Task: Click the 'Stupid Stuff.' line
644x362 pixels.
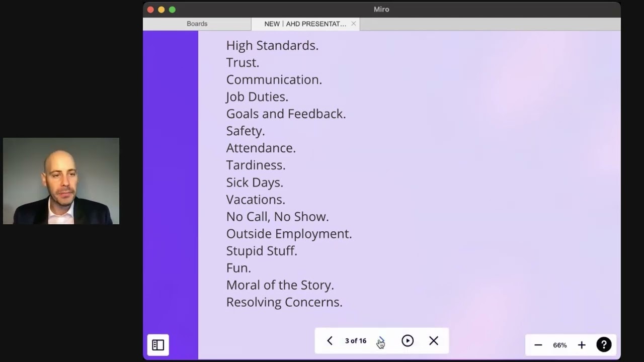Action: [262, 250]
